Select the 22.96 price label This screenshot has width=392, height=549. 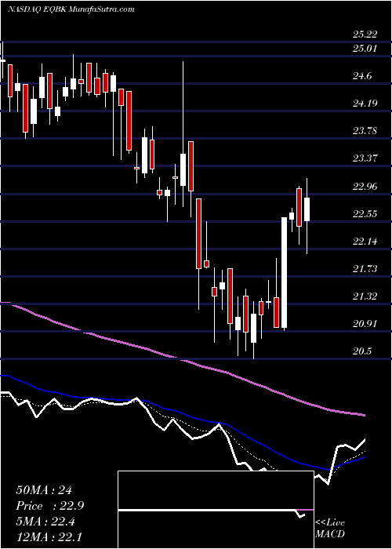(365, 186)
